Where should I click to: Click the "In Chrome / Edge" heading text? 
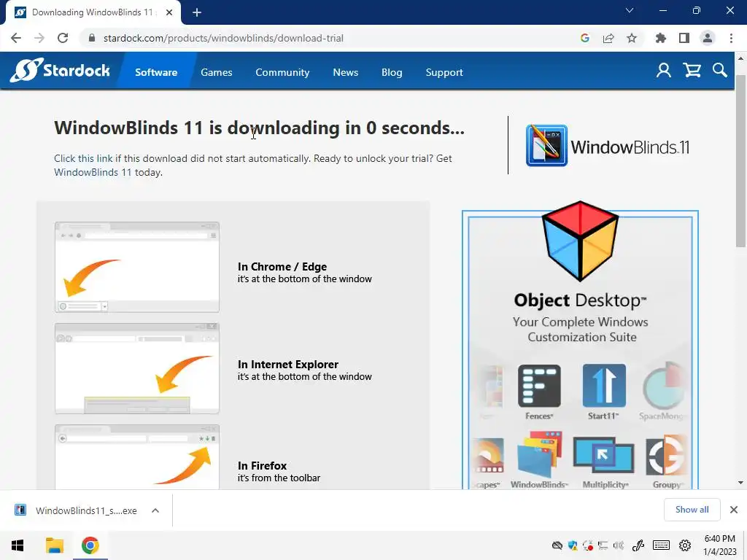[x=282, y=267]
